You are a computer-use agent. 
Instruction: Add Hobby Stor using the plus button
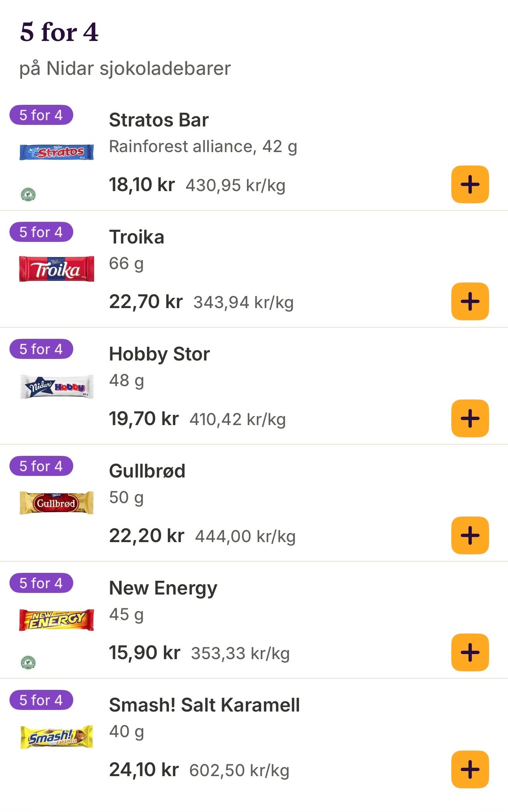pyautogui.click(x=470, y=418)
